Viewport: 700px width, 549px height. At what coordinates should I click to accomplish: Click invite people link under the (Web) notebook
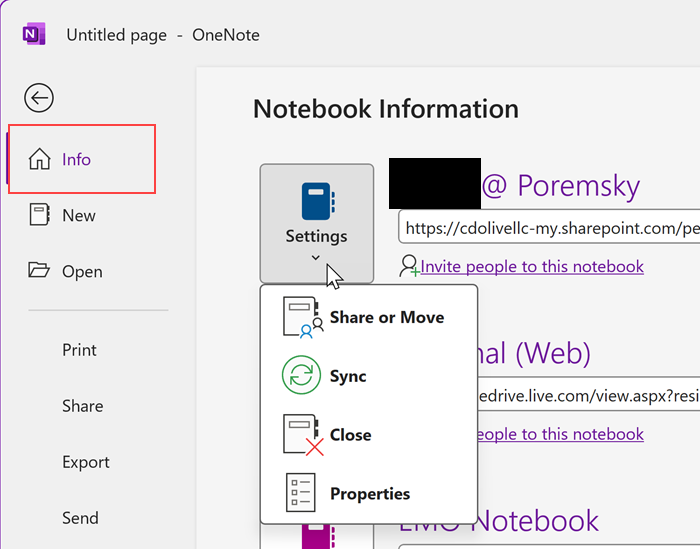point(560,434)
